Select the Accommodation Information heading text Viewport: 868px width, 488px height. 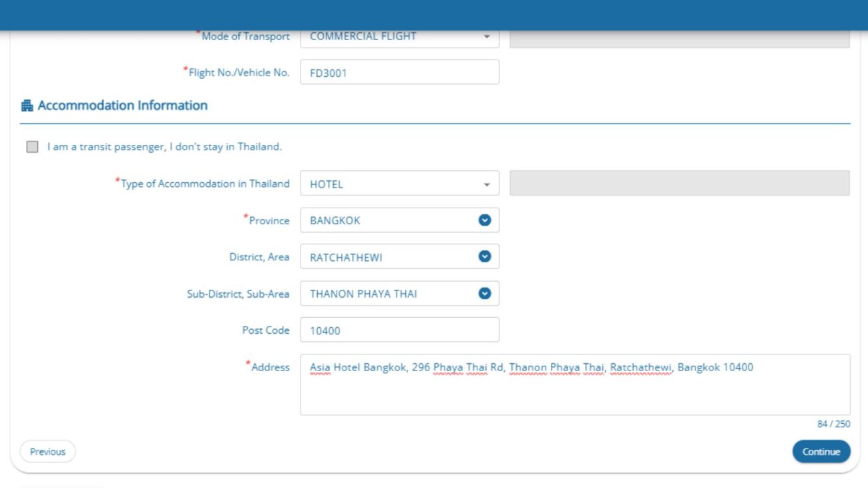122,105
